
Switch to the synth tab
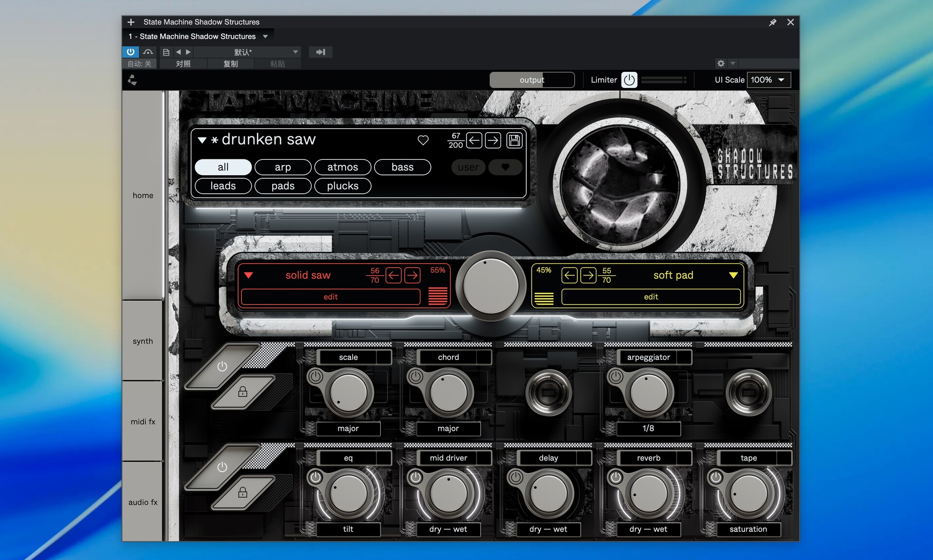tap(143, 341)
